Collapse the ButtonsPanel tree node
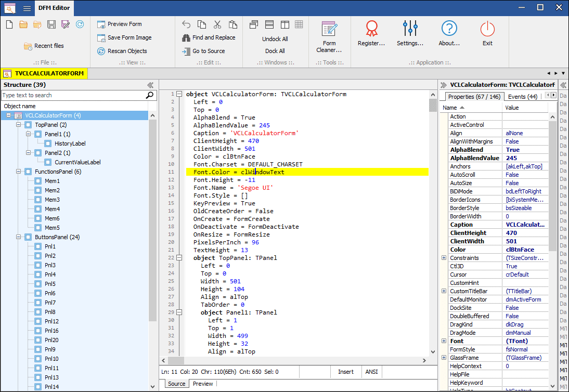Screen dimensions: 569x392 click(19, 237)
